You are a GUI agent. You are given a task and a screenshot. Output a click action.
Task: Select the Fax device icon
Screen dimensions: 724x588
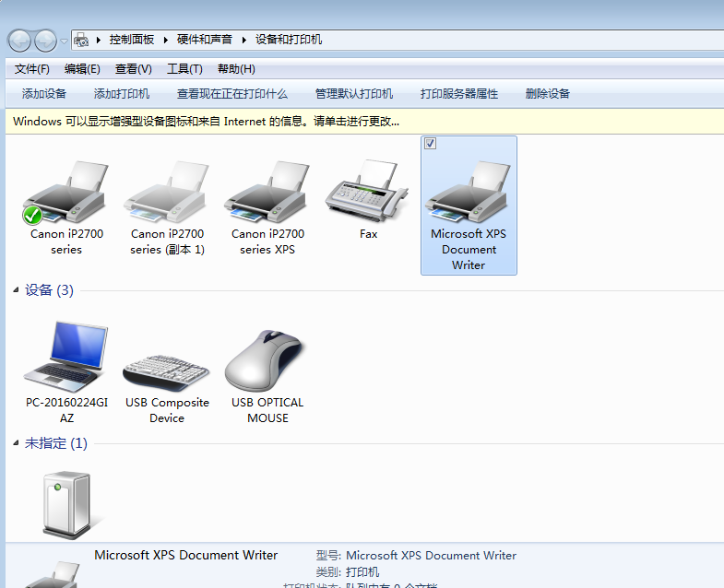368,191
